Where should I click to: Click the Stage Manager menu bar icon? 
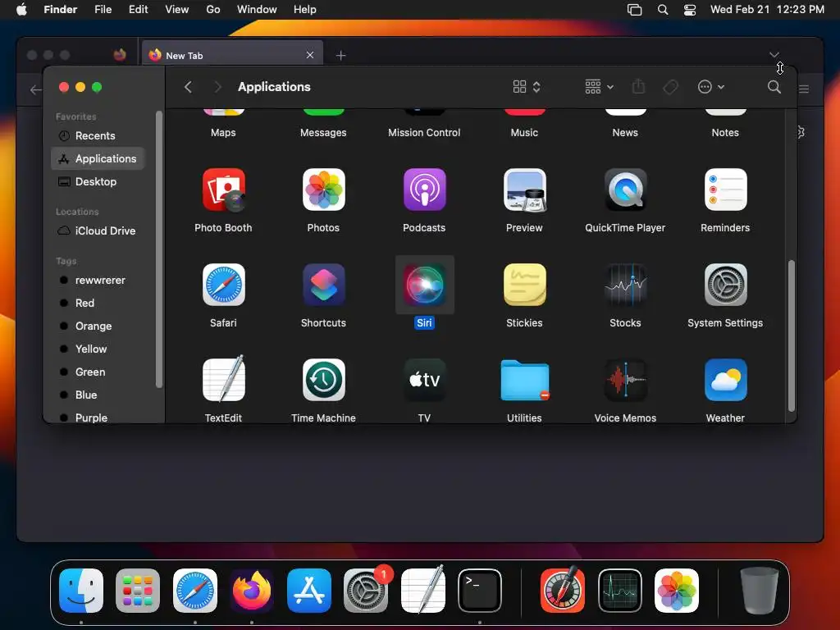coord(634,10)
